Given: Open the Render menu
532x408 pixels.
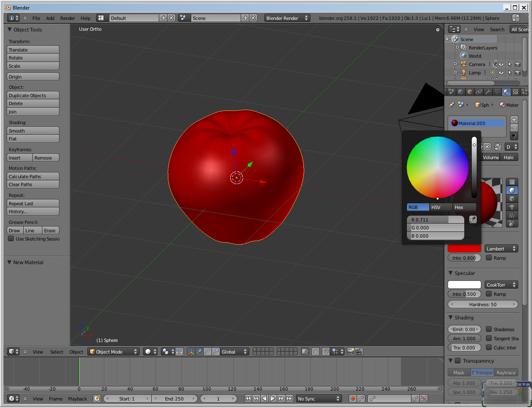Looking at the screenshot, I should point(67,18).
